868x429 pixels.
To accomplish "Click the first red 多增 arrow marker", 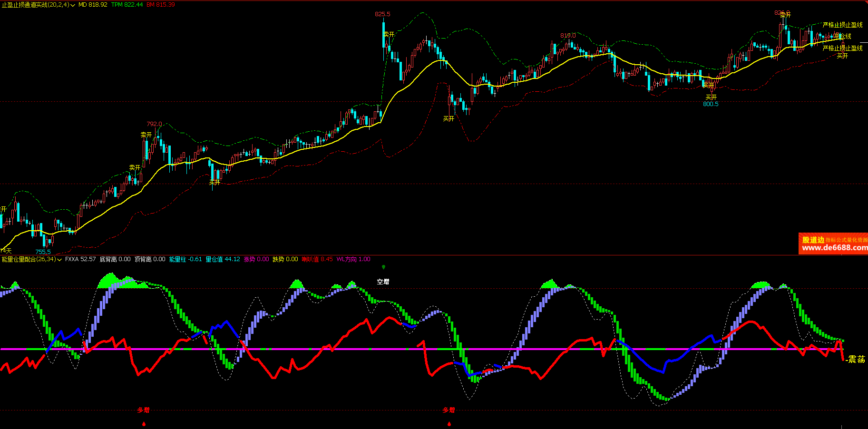I will [x=144, y=423].
